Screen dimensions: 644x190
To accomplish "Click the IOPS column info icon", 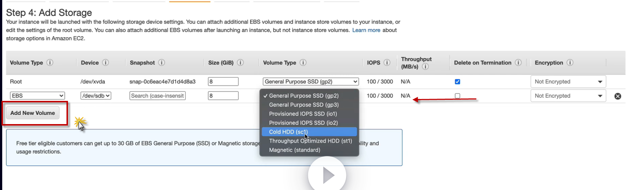I will [x=387, y=63].
